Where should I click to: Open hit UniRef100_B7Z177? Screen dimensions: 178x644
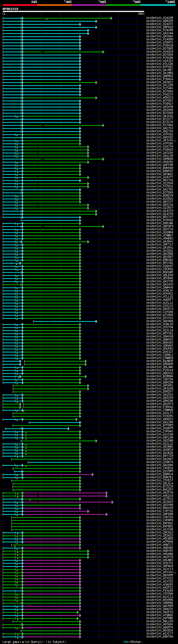[x=160, y=119]
